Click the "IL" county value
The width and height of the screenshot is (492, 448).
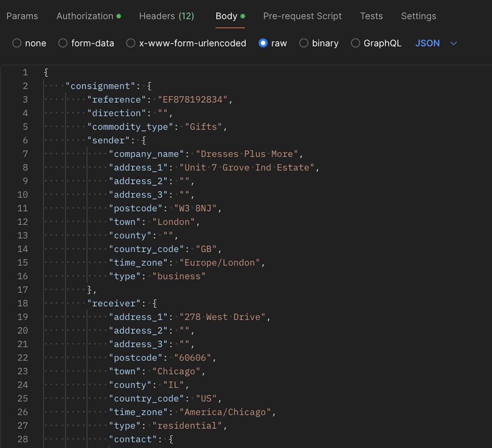(x=173, y=385)
